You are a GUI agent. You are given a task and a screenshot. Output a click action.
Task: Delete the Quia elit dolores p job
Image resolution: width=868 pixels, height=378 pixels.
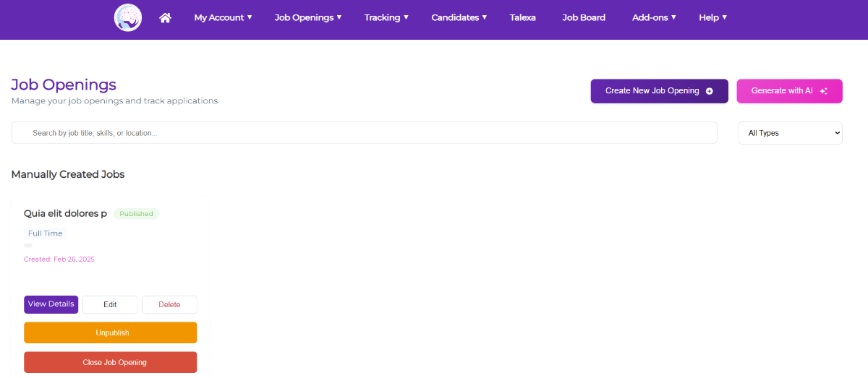point(169,304)
